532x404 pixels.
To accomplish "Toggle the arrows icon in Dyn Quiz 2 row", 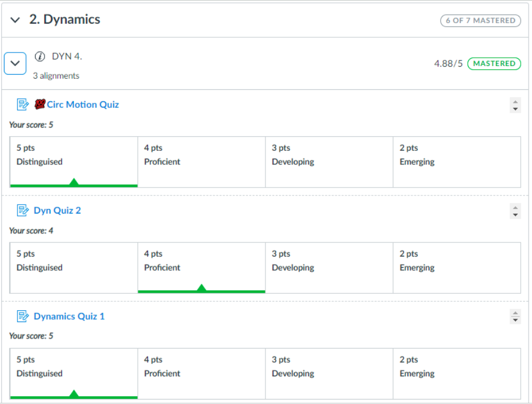I will 515,211.
